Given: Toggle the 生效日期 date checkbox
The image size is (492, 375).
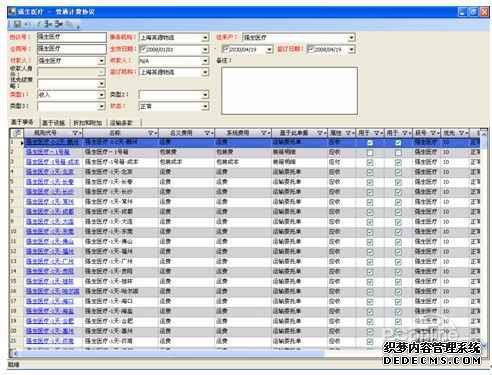Looking at the screenshot, I should pyautogui.click(x=143, y=49).
